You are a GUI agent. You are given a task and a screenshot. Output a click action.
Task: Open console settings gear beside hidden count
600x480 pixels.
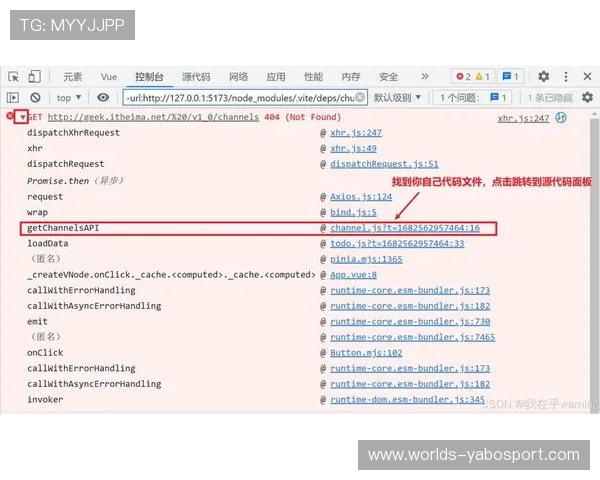pos(586,97)
